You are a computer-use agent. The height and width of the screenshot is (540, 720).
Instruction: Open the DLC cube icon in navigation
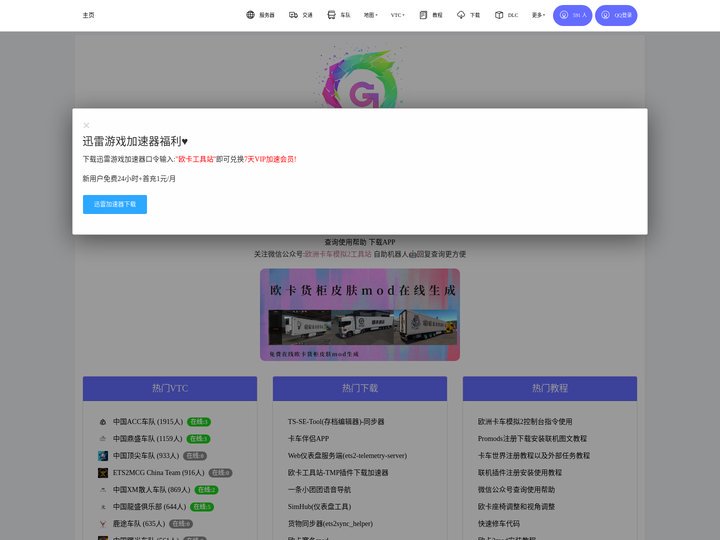(499, 15)
